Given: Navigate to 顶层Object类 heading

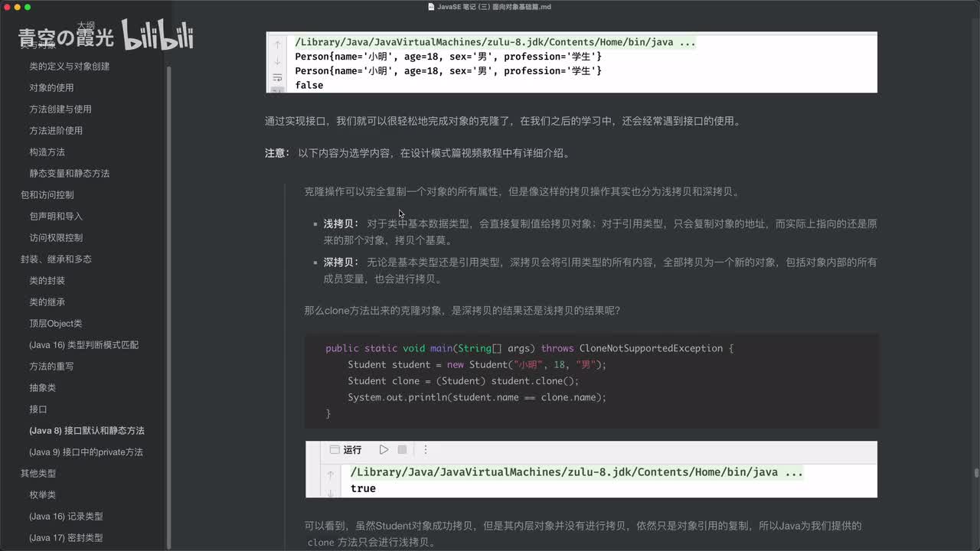Looking at the screenshot, I should (56, 324).
